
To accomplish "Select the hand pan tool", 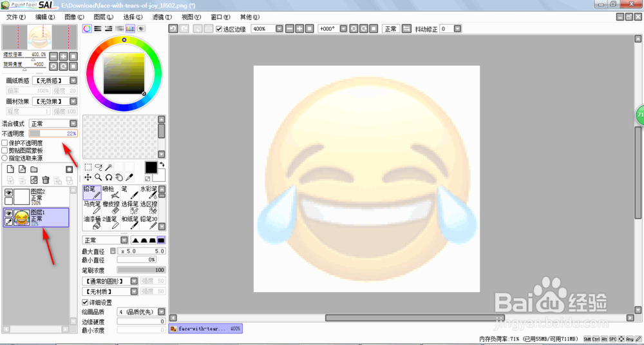I will [119, 177].
